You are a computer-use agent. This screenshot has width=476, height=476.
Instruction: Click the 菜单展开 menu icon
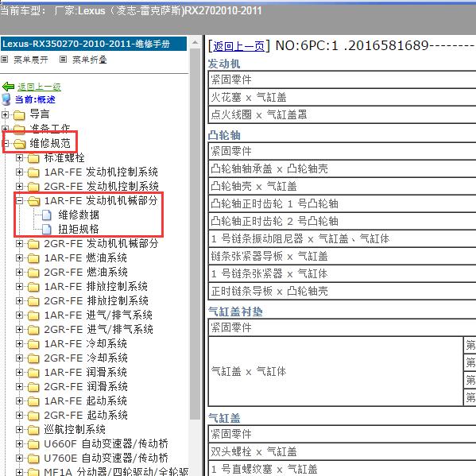[4, 59]
